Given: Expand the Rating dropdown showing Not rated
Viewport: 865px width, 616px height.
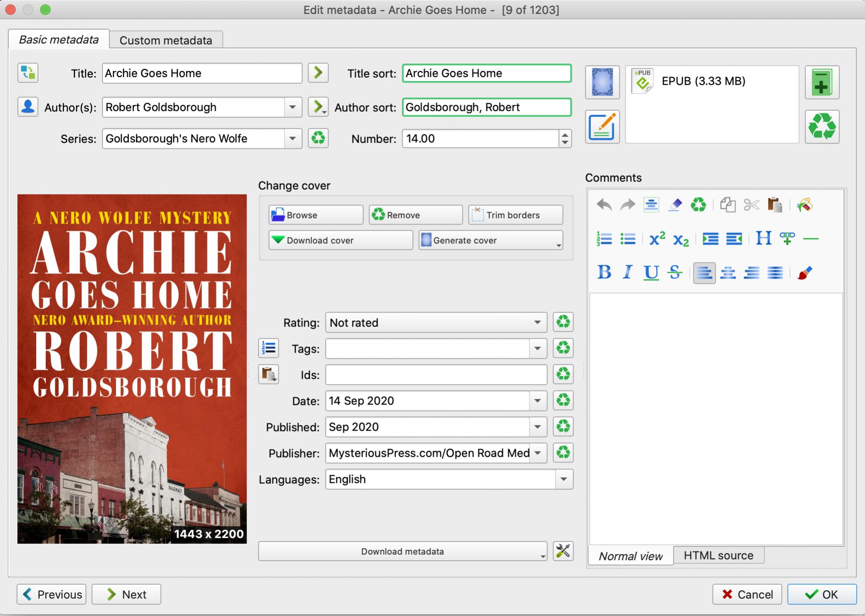Looking at the screenshot, I should [537, 323].
